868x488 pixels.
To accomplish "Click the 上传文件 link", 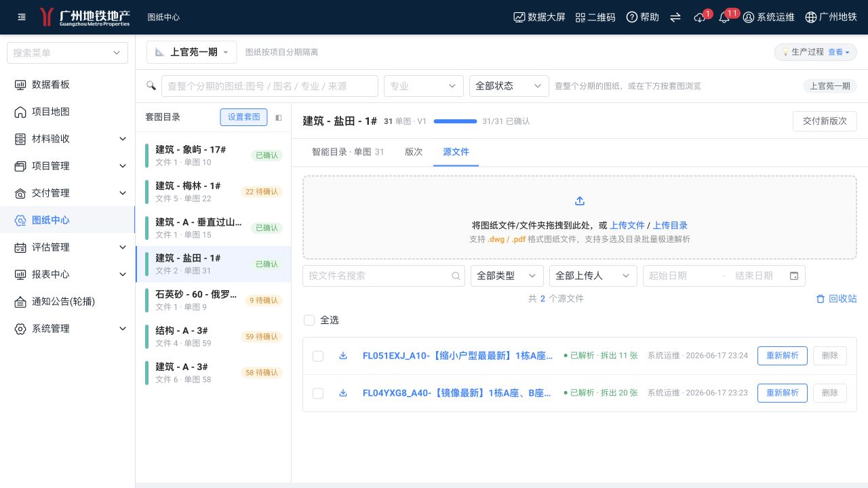I will click(x=627, y=226).
